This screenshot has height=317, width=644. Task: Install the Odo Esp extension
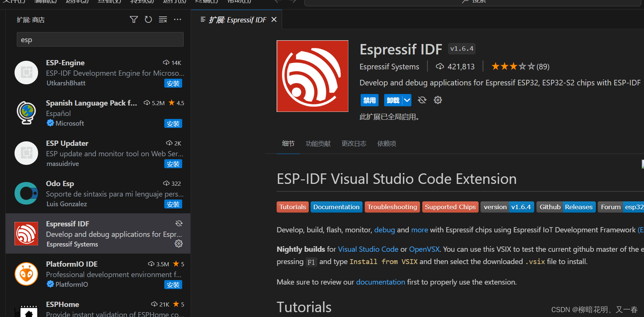(173, 204)
